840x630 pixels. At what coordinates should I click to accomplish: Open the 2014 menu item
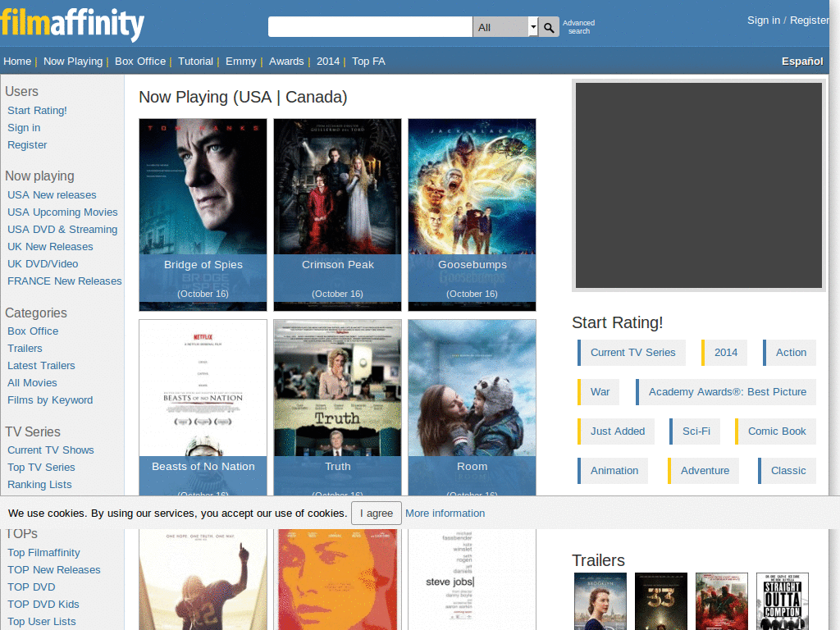328,61
